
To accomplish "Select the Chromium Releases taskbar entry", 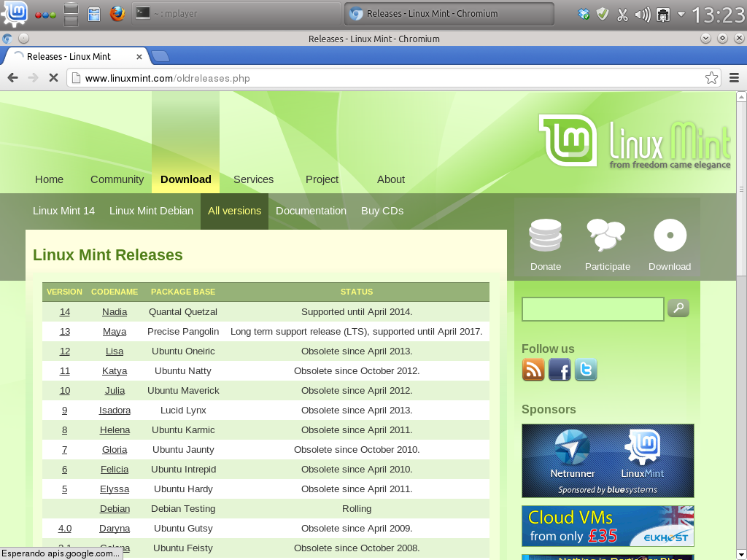I will pos(449,13).
